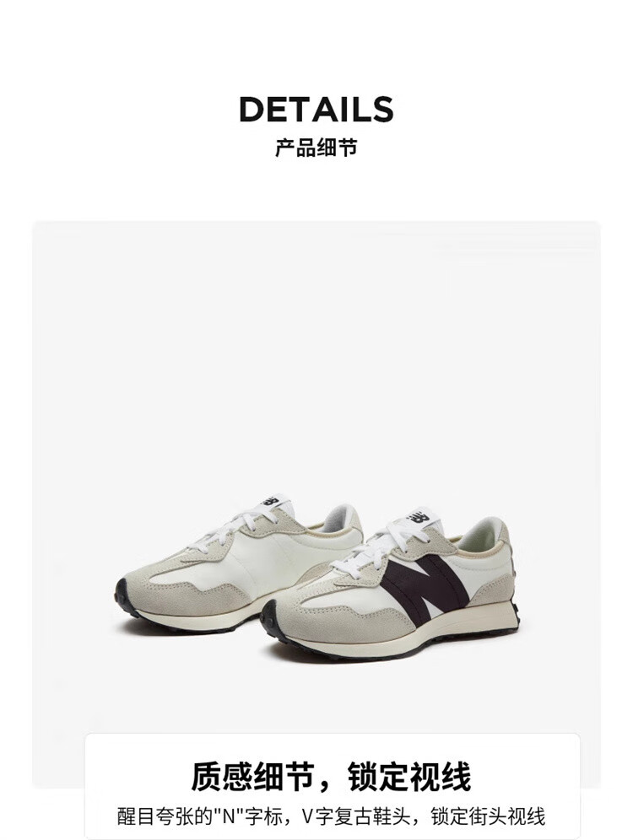Click the description text mentioning "N"字标

(331, 817)
